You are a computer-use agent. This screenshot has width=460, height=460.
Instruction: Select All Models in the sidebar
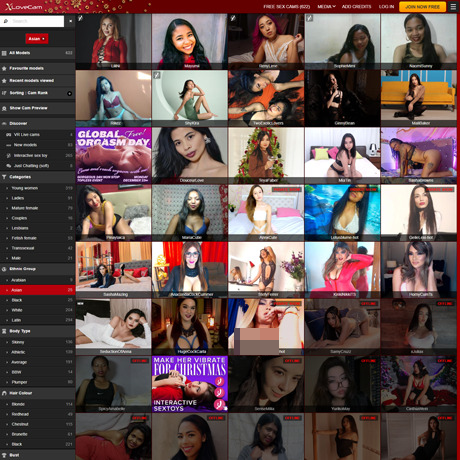tap(37, 53)
